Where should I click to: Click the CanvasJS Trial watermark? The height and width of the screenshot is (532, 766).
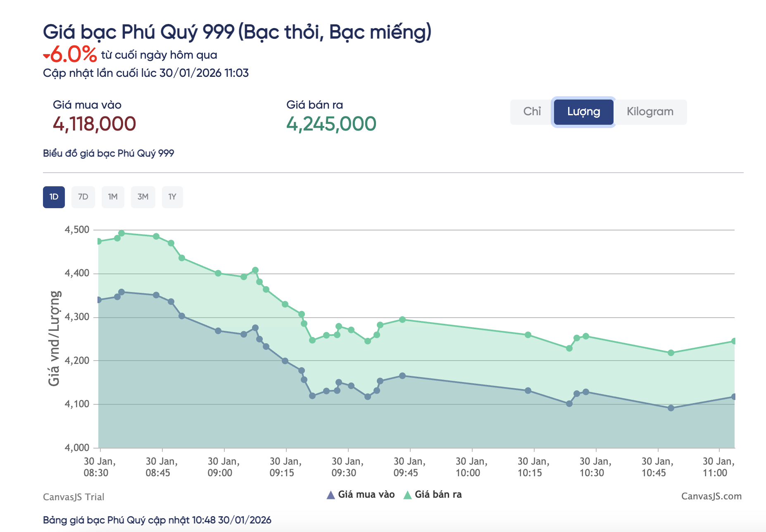point(74,496)
